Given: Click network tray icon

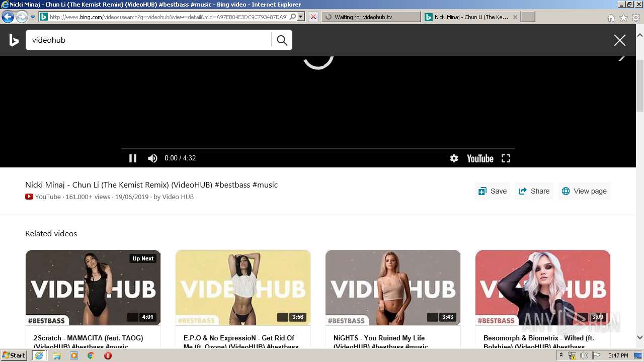Looking at the screenshot, I should [572, 355].
